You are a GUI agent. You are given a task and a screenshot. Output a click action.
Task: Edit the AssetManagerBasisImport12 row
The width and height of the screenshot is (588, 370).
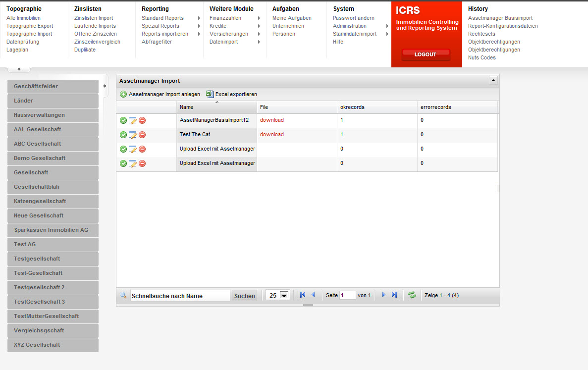tap(132, 120)
